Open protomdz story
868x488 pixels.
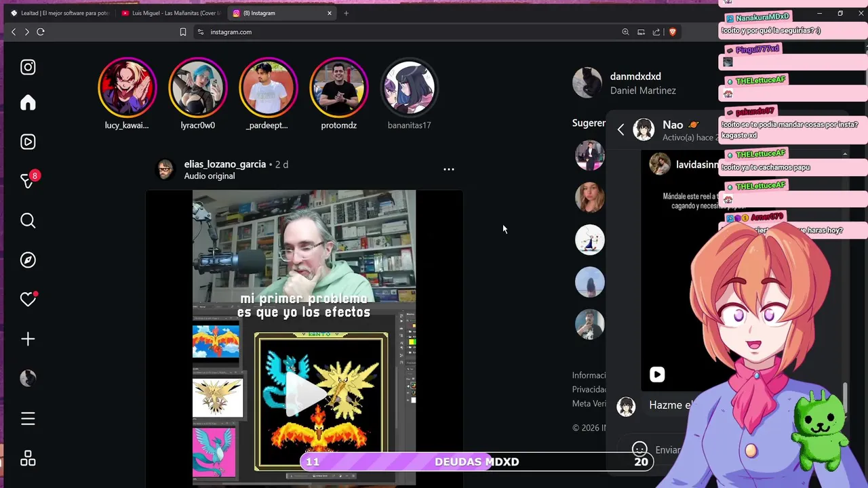338,87
